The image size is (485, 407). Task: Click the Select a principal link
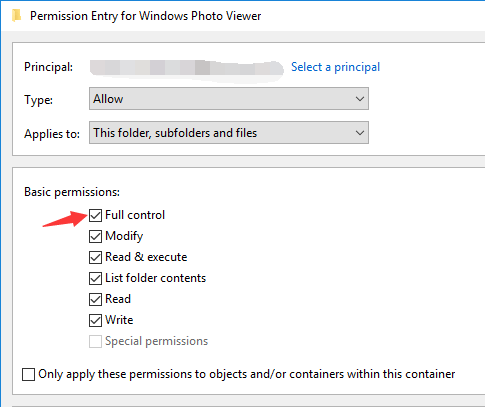tap(335, 67)
